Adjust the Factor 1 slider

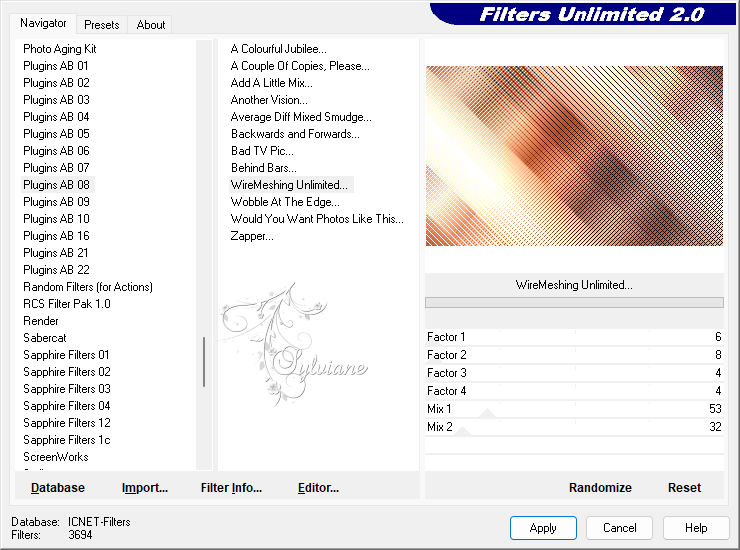574,337
